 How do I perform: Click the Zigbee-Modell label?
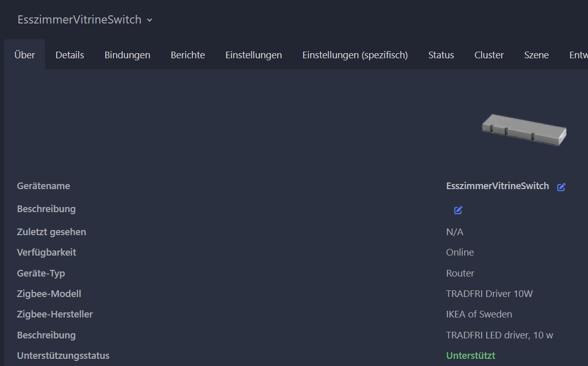(49, 293)
